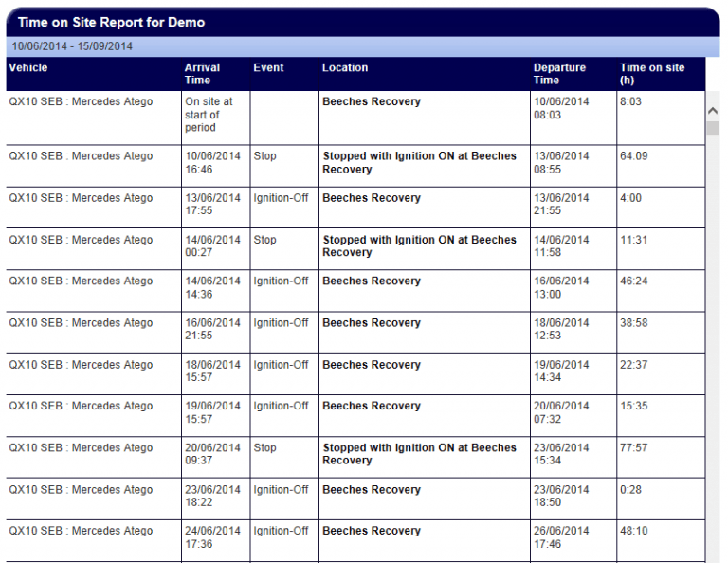Click time on site value 64:09
The height and width of the screenshot is (563, 728).
[x=634, y=156]
